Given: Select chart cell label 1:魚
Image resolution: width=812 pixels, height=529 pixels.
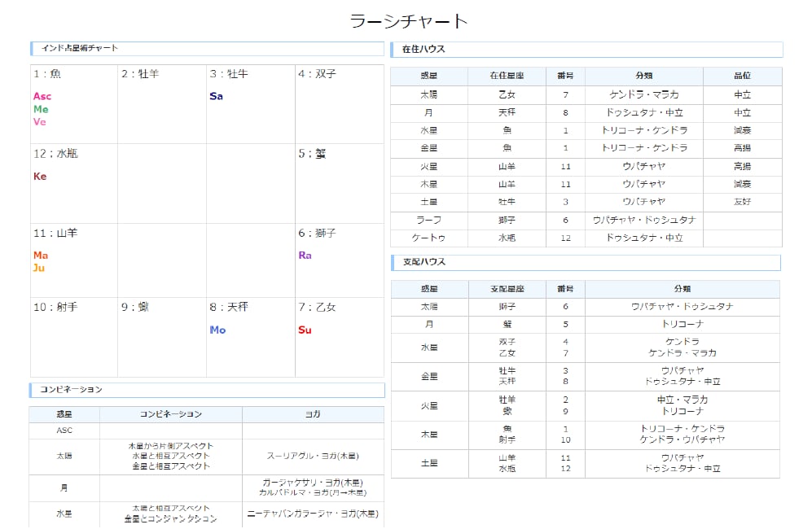Looking at the screenshot, I should click(x=47, y=74).
